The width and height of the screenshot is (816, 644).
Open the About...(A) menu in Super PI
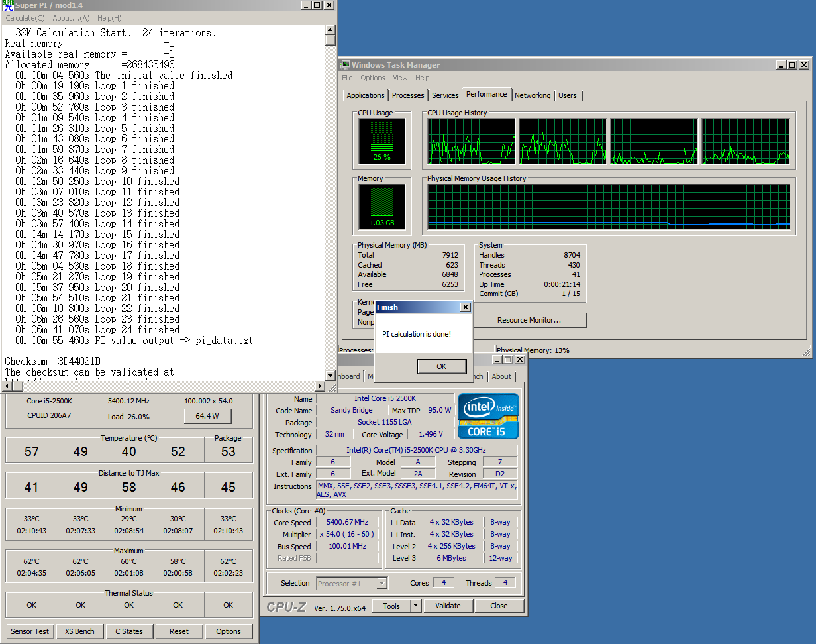point(71,18)
